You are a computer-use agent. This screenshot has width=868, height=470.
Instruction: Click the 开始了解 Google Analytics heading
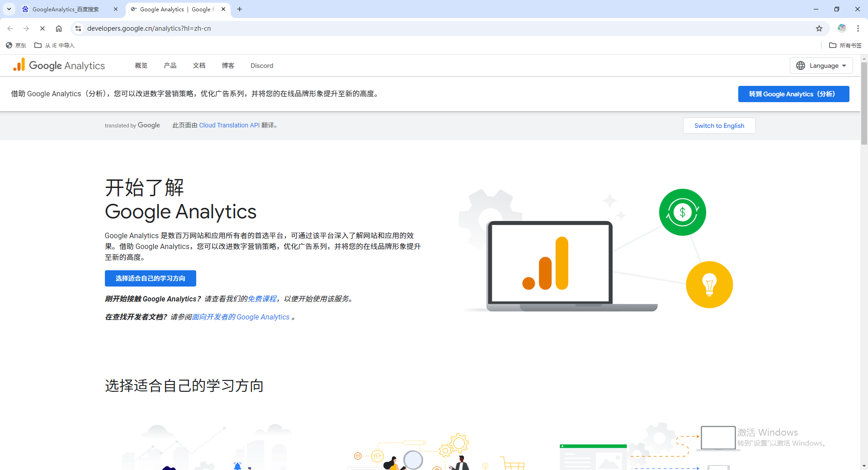(x=180, y=199)
